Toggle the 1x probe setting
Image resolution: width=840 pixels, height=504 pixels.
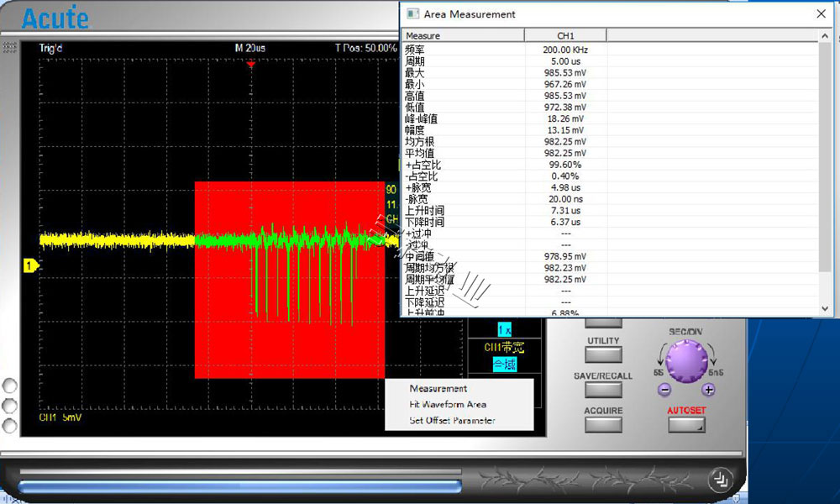504,329
